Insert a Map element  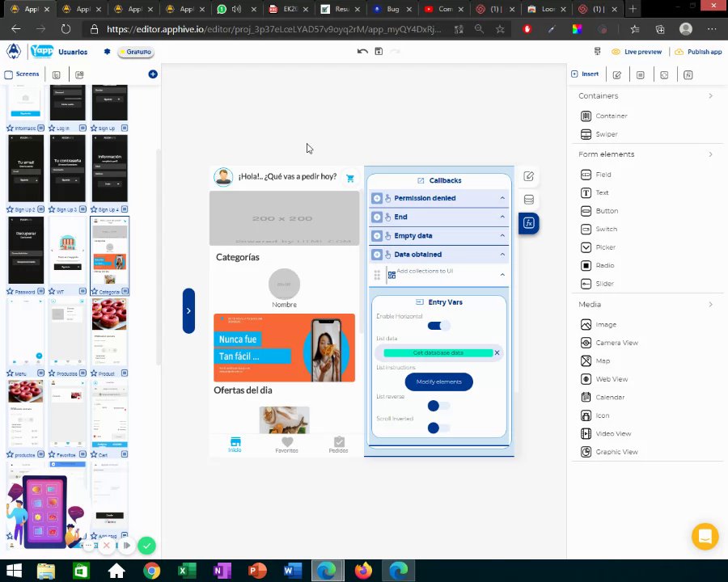coord(586,361)
